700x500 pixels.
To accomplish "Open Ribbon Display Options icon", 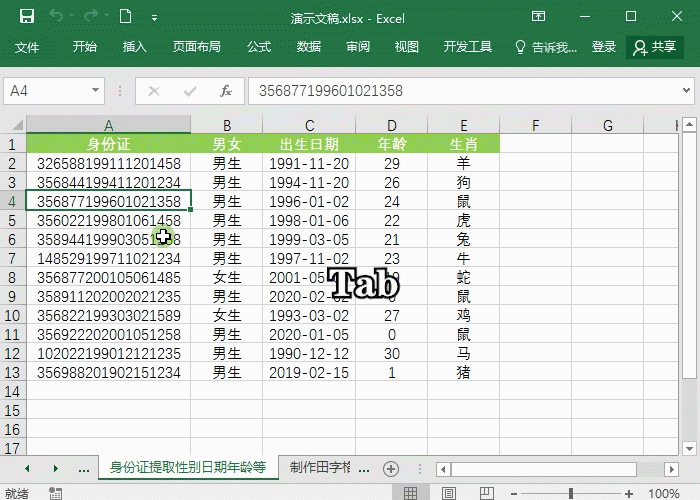I will pos(538,17).
